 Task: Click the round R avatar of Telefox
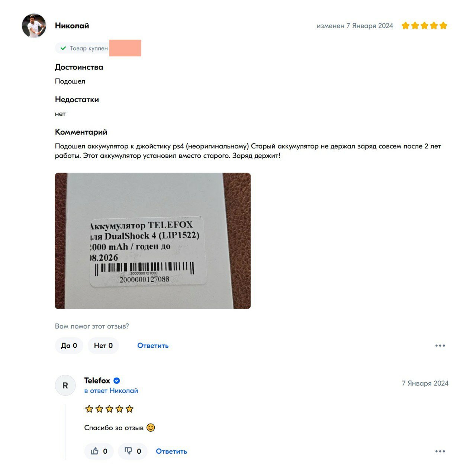(x=65, y=385)
